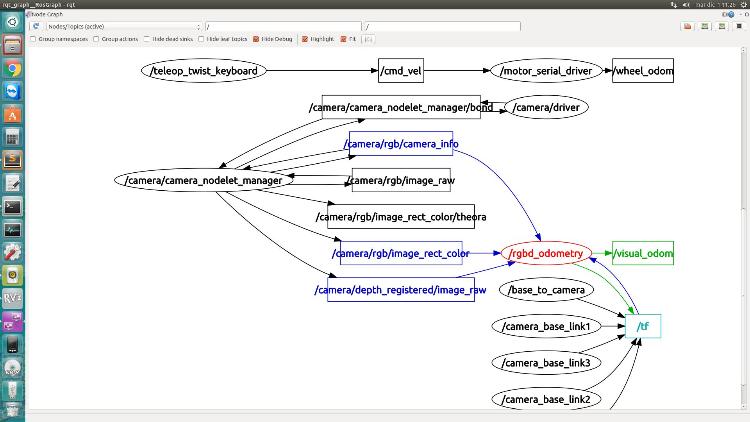Open RViz from the launcher
The image size is (750, 422).
(13, 297)
